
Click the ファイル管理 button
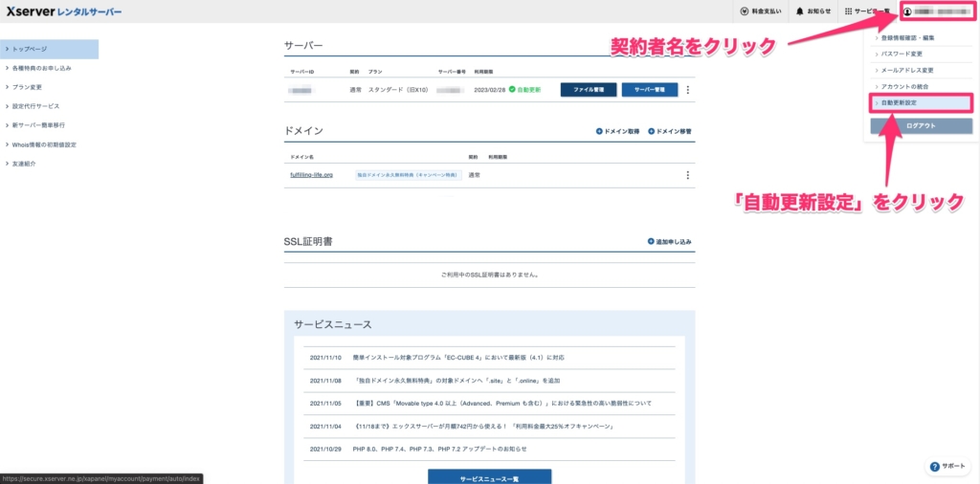[588, 90]
